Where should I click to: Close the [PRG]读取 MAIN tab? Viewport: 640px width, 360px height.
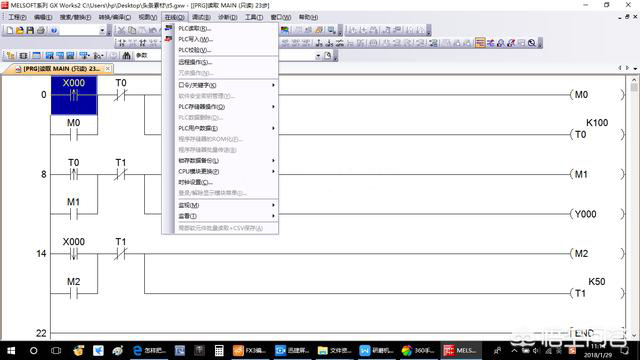108,69
